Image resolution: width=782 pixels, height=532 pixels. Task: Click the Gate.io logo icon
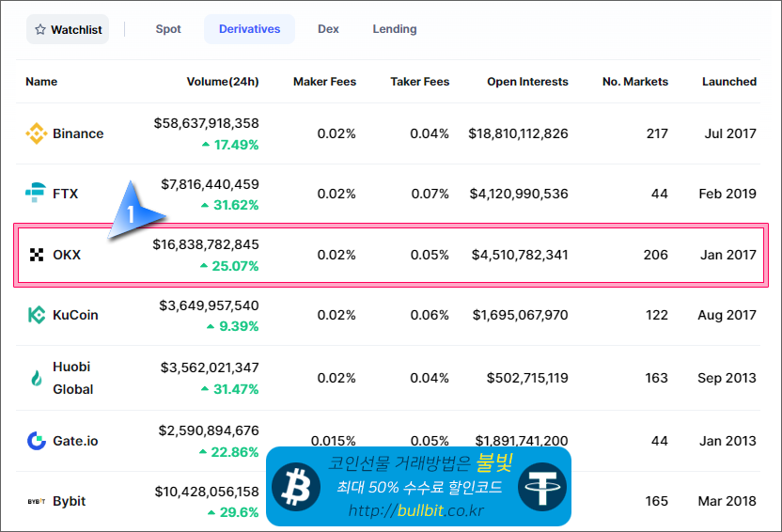[37, 441]
